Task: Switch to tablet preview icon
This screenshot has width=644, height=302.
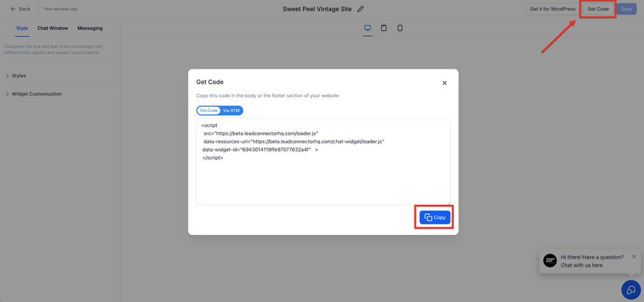Action: click(x=384, y=28)
